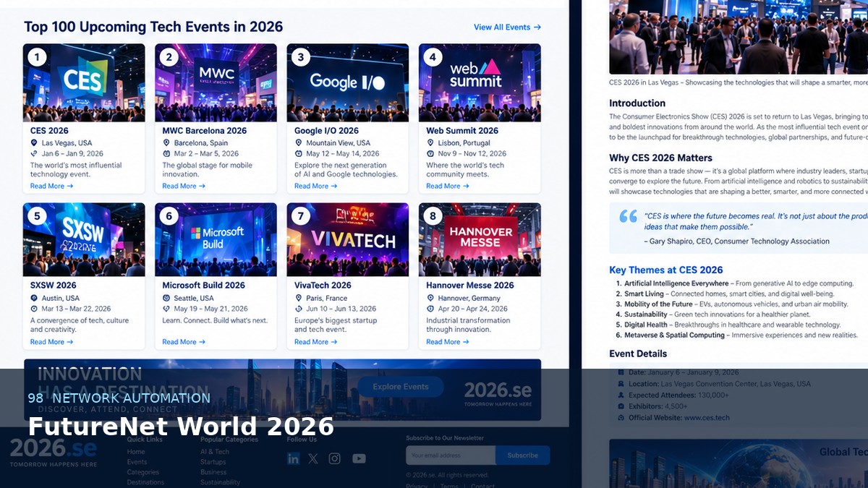This screenshot has width=868, height=488.
Task: Click the Lisbon, Portugal location text
Action: (x=464, y=143)
